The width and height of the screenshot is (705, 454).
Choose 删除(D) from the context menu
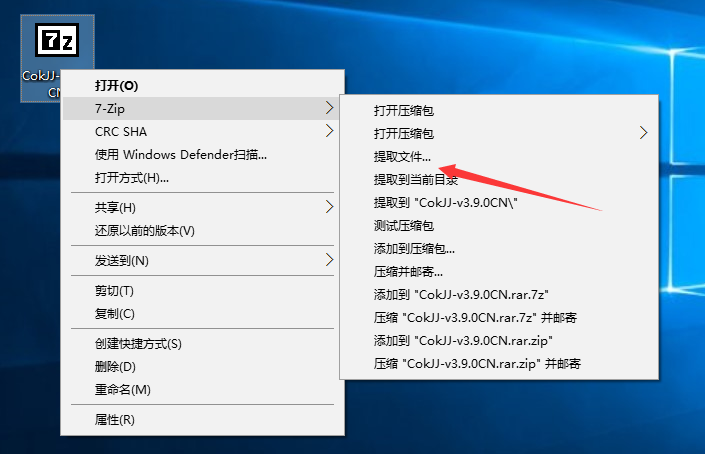click(x=115, y=366)
